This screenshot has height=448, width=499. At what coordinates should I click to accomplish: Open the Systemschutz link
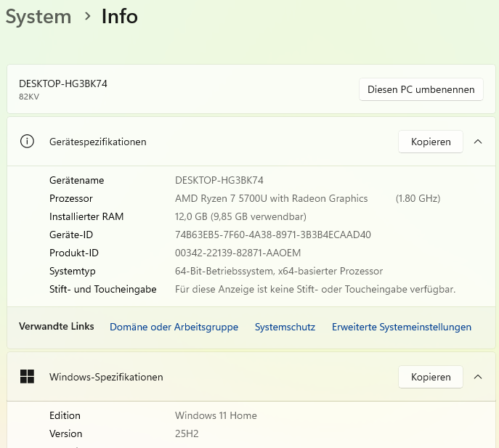[285, 327]
